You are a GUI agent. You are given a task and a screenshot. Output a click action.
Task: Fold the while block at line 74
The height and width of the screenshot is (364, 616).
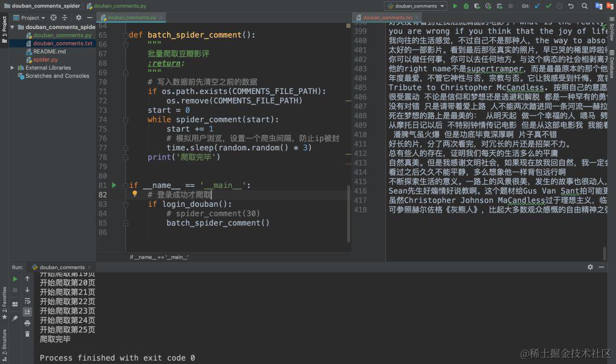point(125,120)
